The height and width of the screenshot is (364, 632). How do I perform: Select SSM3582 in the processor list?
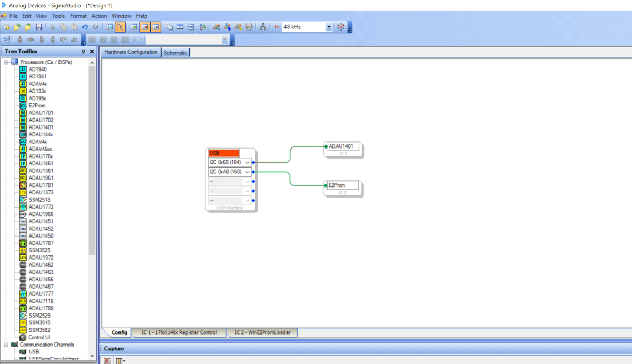point(39,330)
